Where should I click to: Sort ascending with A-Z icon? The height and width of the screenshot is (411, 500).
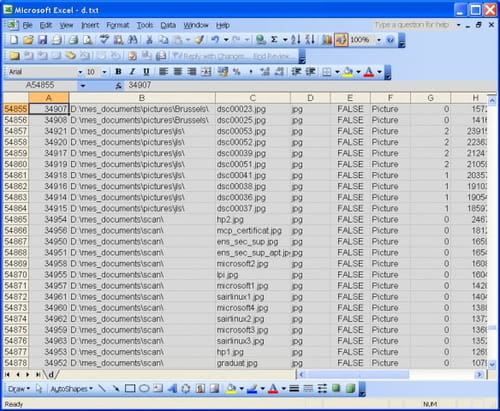(x=295, y=40)
